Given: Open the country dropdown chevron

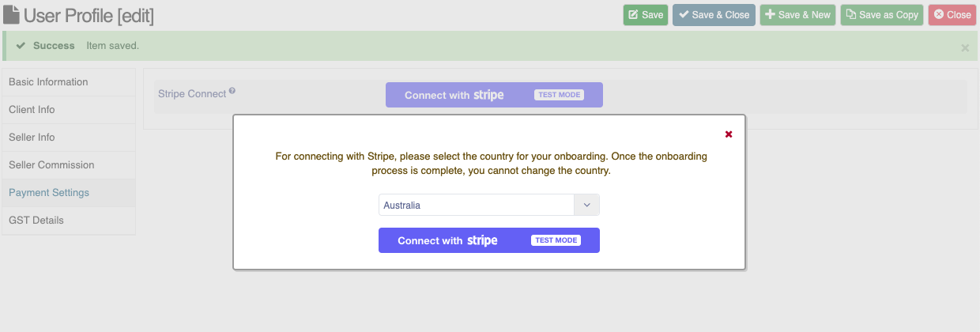Looking at the screenshot, I should [586, 205].
